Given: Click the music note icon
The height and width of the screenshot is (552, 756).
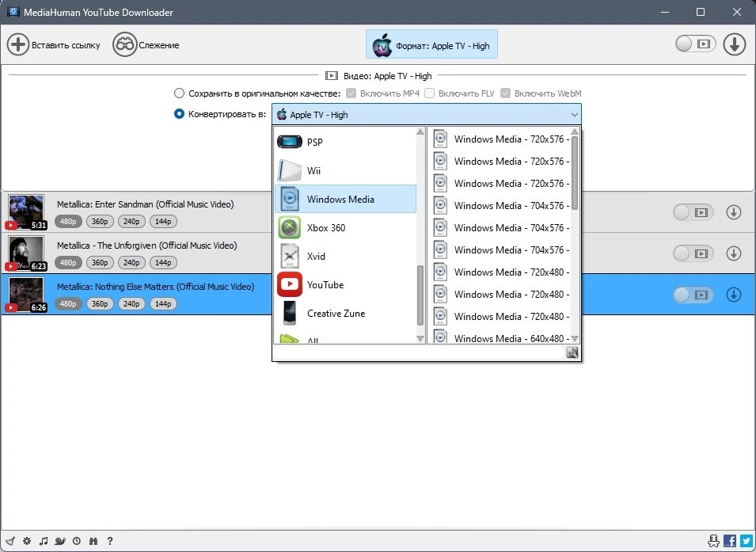Looking at the screenshot, I should pyautogui.click(x=44, y=541).
